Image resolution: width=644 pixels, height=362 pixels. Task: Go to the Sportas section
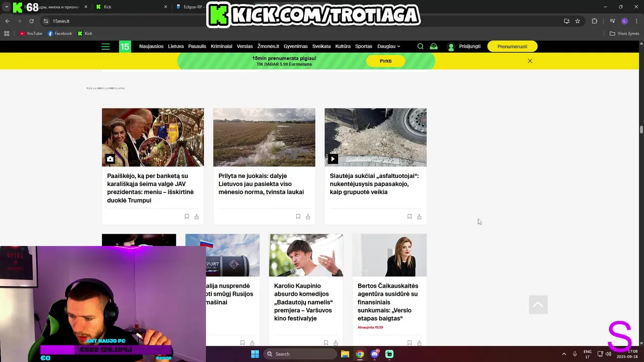coord(364,46)
